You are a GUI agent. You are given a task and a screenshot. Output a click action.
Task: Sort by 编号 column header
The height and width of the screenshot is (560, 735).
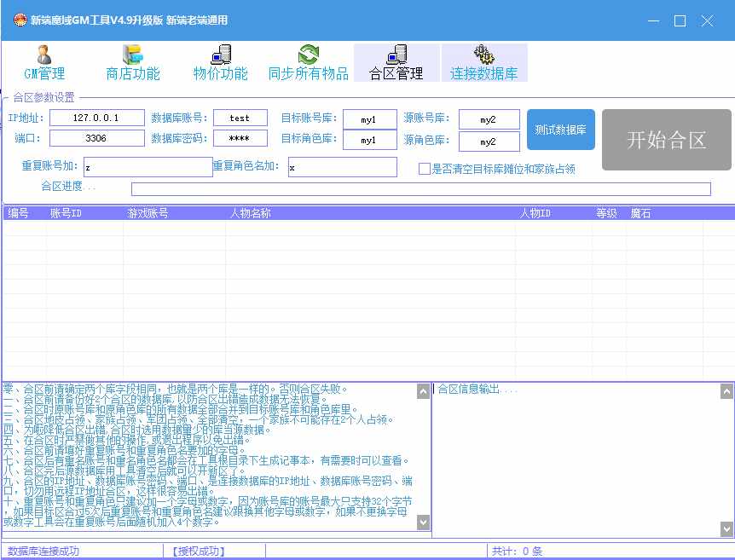[x=18, y=213]
